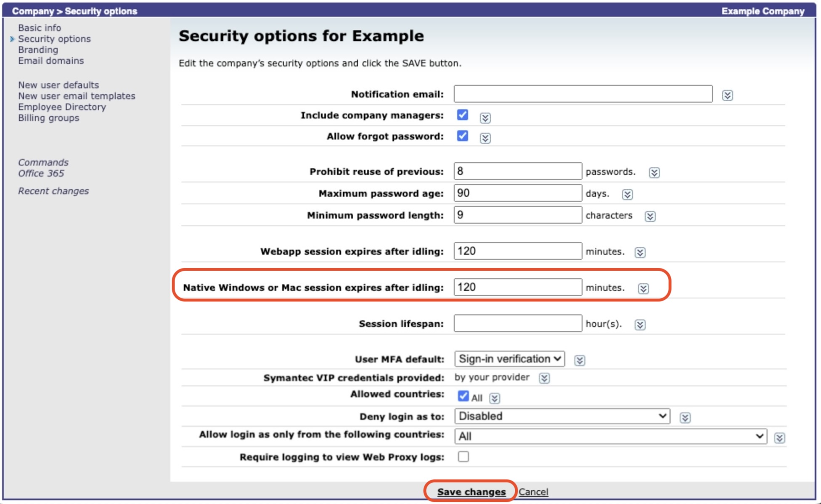This screenshot has width=821, height=504.
Task: Click the Minimum password length field
Action: [518, 215]
